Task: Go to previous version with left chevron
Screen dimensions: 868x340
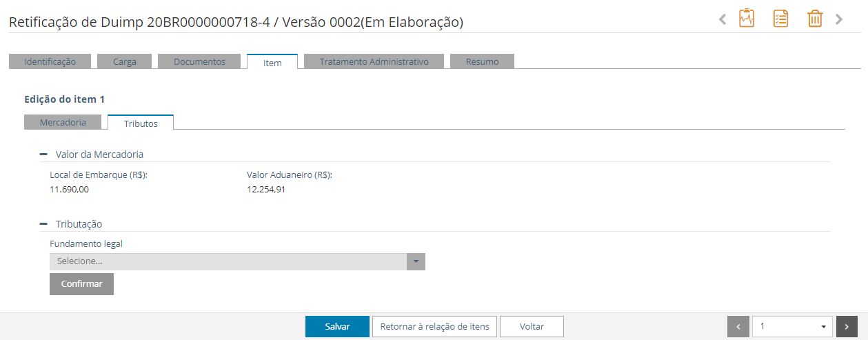Action: (x=723, y=19)
